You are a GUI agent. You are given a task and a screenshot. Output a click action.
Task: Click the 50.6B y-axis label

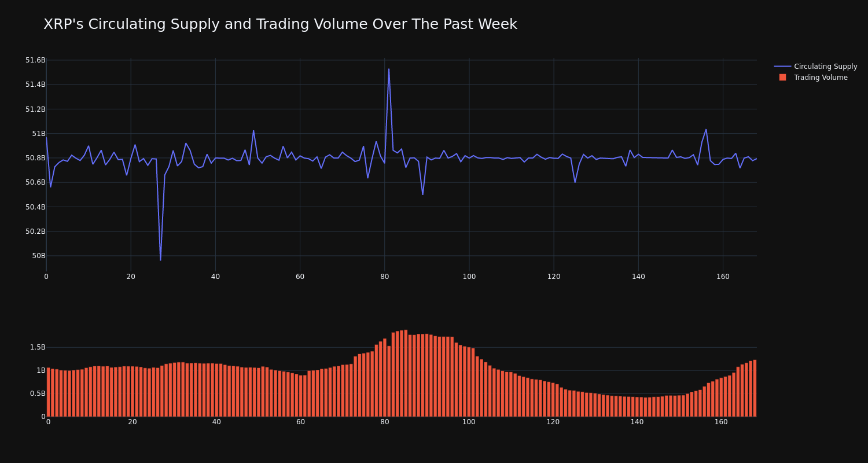tap(35, 182)
